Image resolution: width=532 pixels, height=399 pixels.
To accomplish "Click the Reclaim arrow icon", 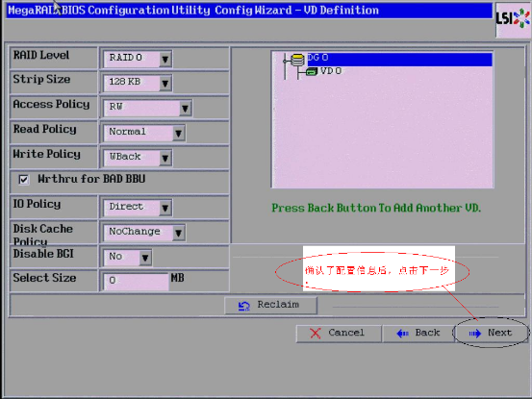I will coord(244,306).
